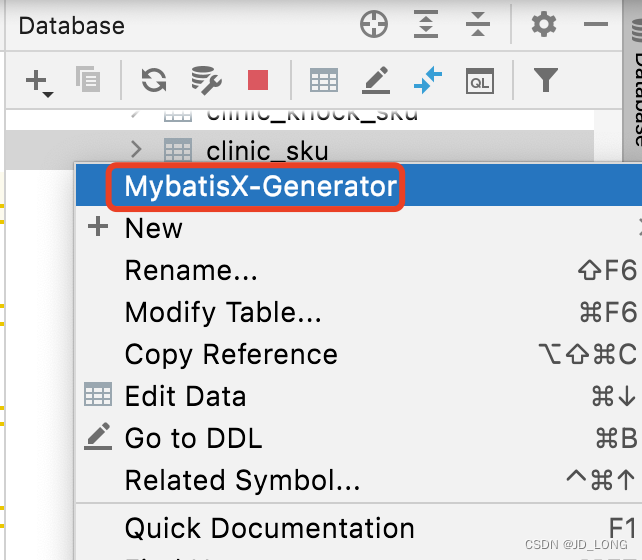The width and height of the screenshot is (642, 560).
Task: Click Related Symbol... menu entry
Action: click(359, 480)
